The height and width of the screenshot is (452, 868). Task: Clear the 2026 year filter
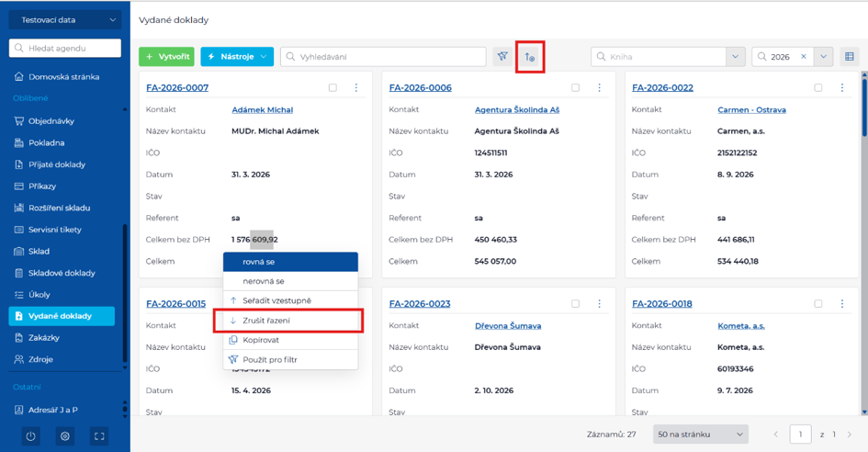pos(803,57)
